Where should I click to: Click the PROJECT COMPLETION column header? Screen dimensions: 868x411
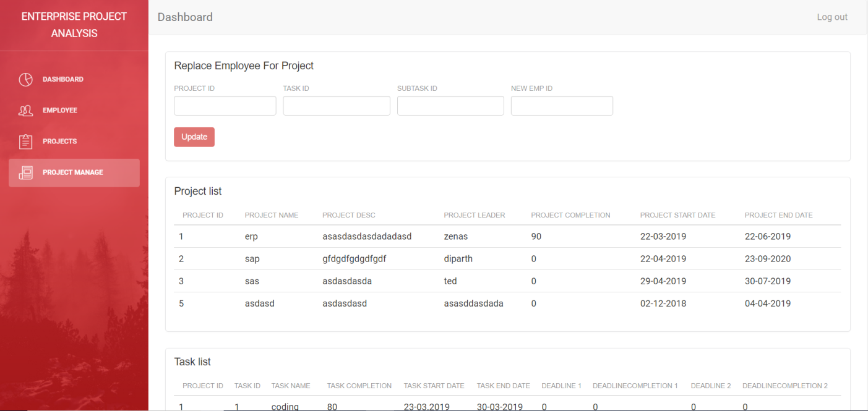tap(570, 215)
